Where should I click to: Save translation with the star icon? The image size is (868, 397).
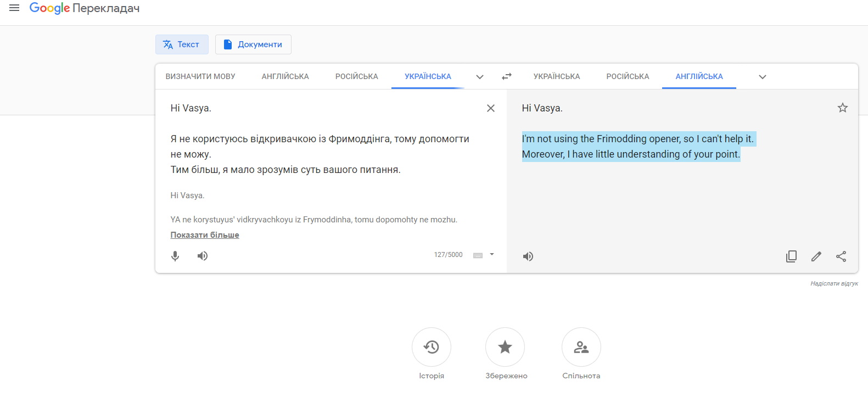click(x=843, y=108)
